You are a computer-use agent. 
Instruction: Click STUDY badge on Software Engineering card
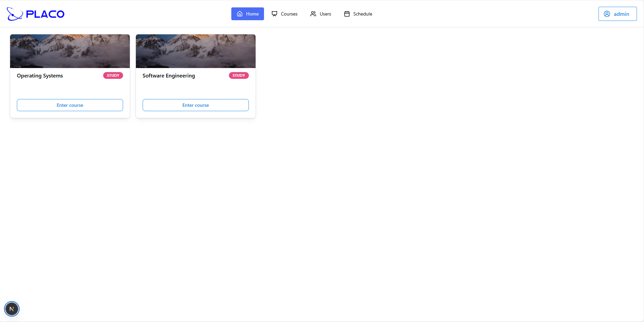click(239, 75)
